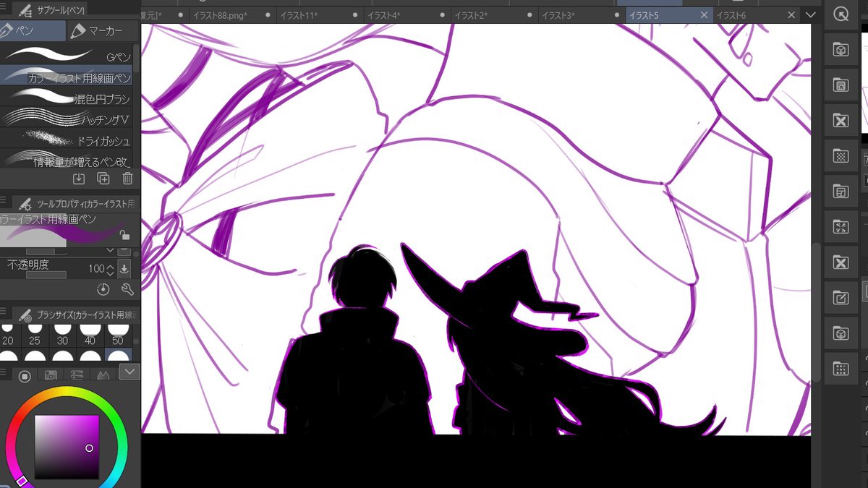Click the 不透明度 value stepper arrows

click(x=110, y=270)
